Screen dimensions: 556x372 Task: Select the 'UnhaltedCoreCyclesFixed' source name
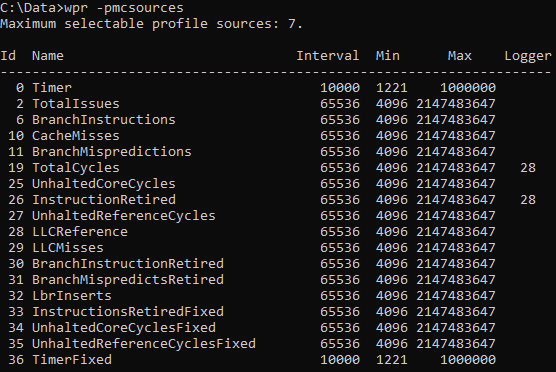coord(124,327)
